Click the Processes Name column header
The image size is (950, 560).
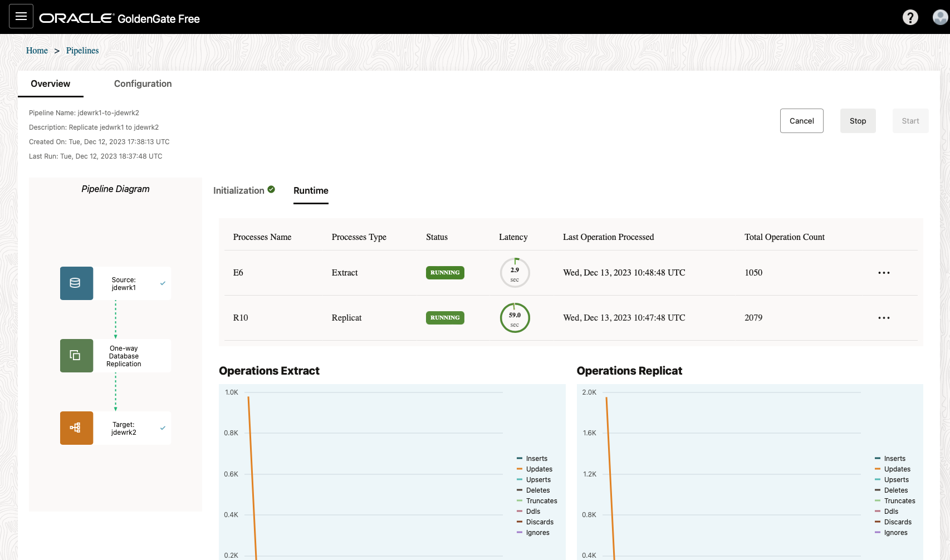[262, 237]
